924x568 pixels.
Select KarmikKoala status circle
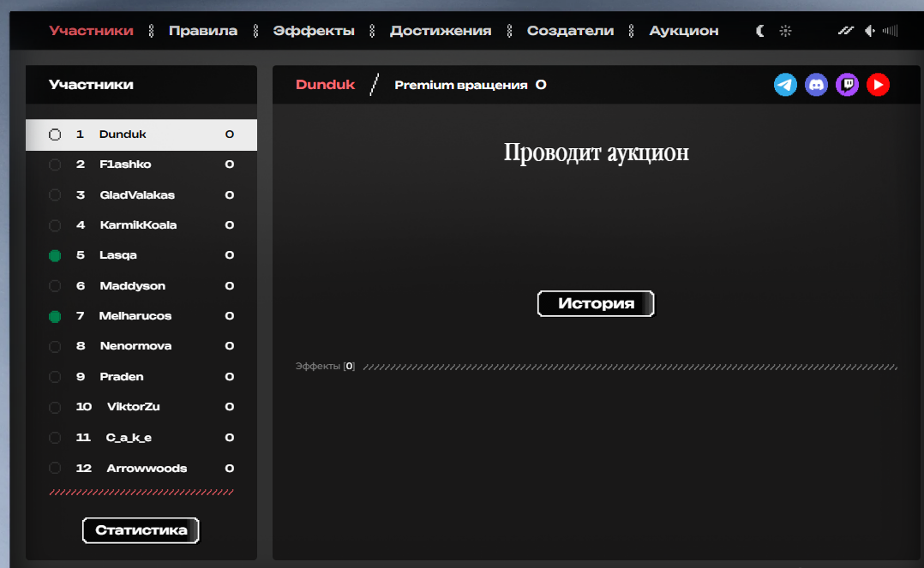point(55,225)
